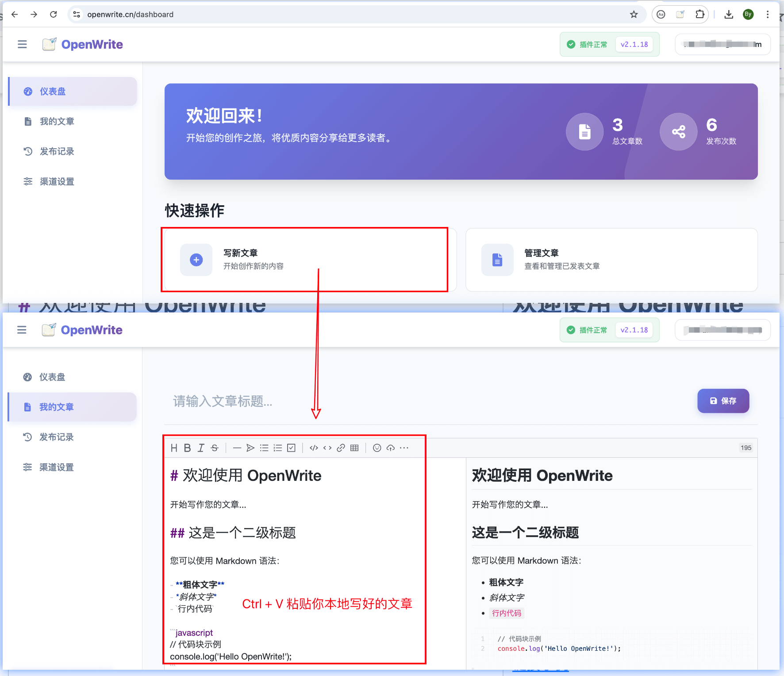The height and width of the screenshot is (676, 784).
Task: Open the OpenWrite extension in the browser toolbar
Action: (x=680, y=14)
